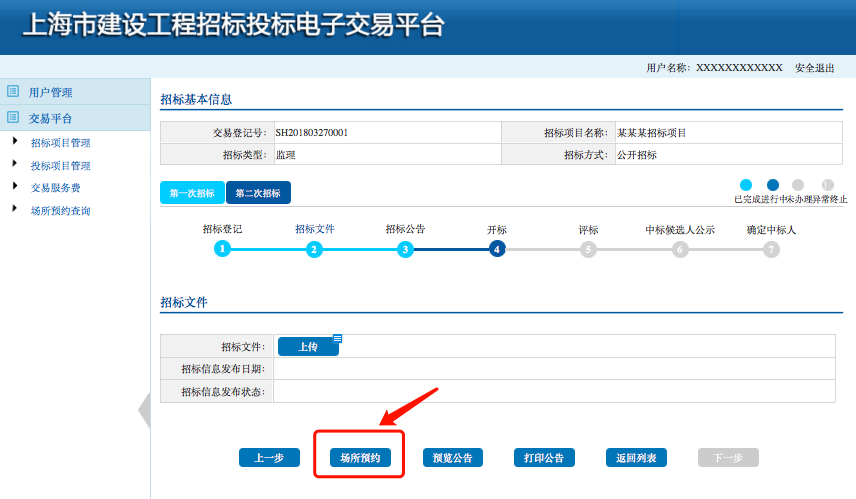Click the 异常终止 legend dot
856x499 pixels.
pos(828,185)
